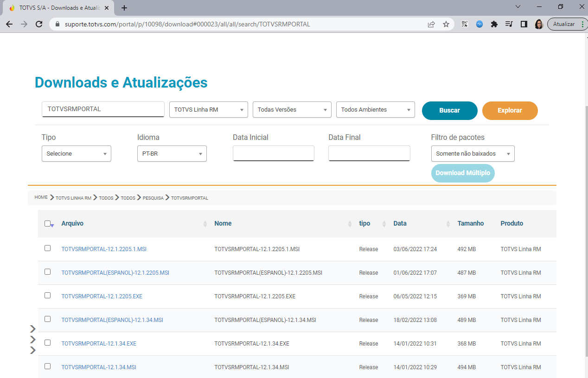Screen dimensions: 588x378
Task: Reload the page with the refresh icon
Action: click(39, 24)
